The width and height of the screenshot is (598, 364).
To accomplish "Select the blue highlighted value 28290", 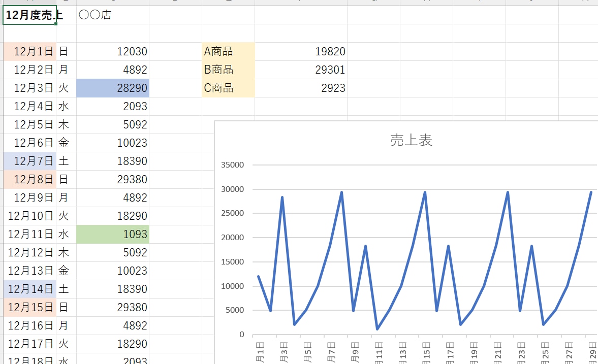I will pos(112,88).
